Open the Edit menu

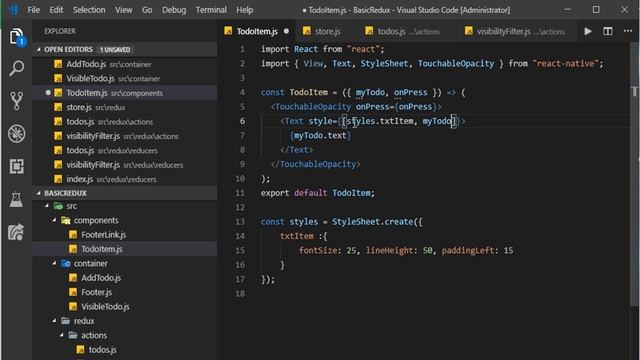(56, 10)
